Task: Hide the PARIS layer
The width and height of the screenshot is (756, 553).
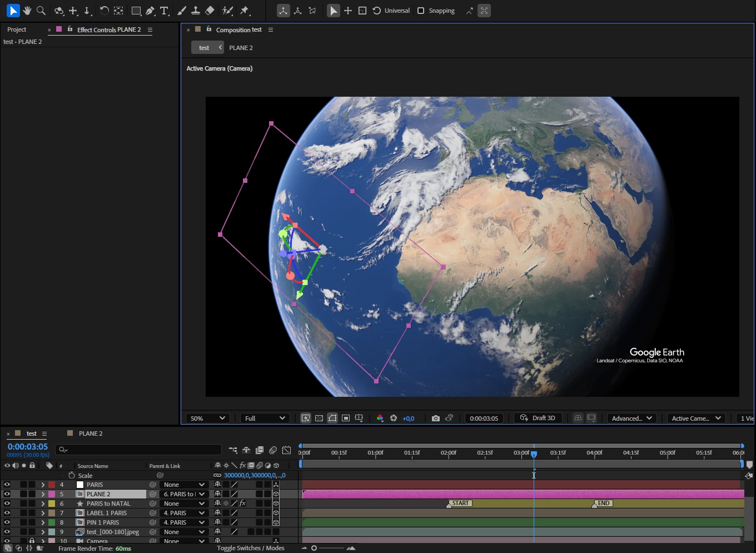Action: point(7,485)
